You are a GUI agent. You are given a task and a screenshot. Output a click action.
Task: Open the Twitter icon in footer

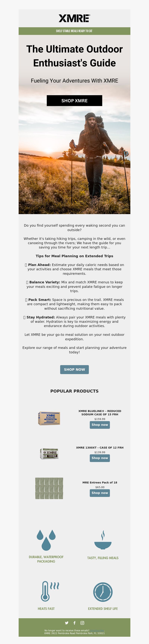(x=67, y=623)
